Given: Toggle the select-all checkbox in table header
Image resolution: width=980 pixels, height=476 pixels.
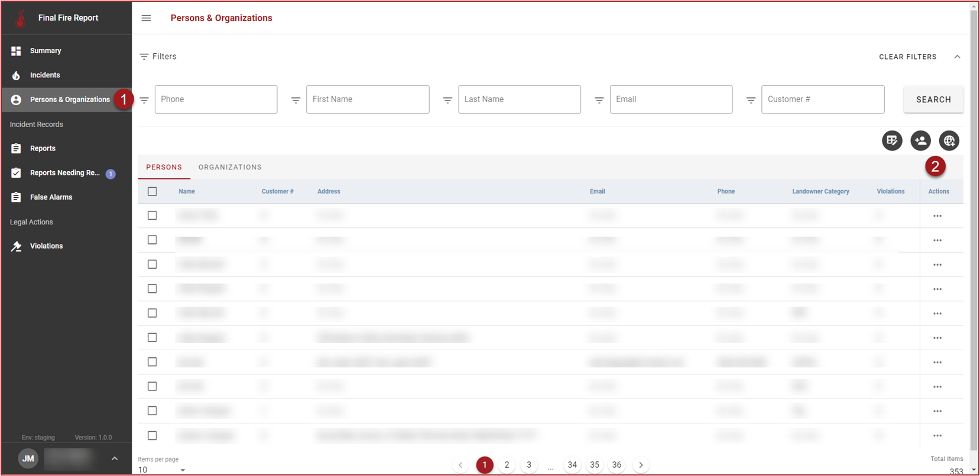Looking at the screenshot, I should (152, 191).
